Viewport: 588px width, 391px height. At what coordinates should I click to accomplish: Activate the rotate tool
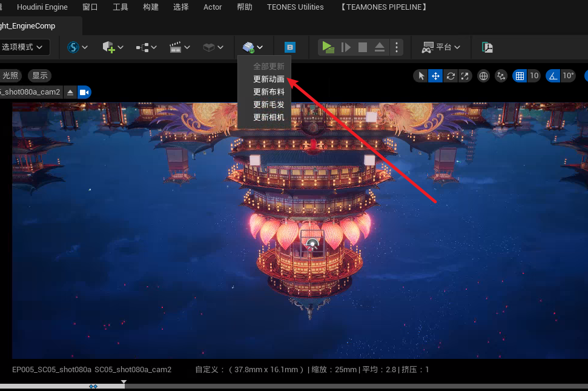(x=451, y=76)
